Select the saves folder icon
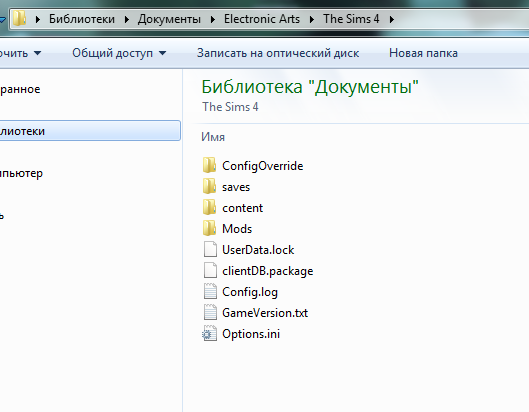 210,186
